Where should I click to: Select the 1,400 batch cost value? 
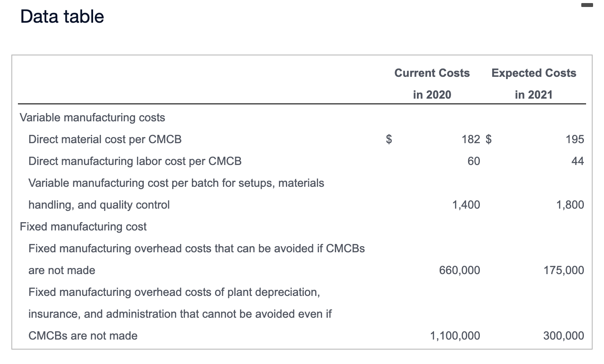[465, 205]
